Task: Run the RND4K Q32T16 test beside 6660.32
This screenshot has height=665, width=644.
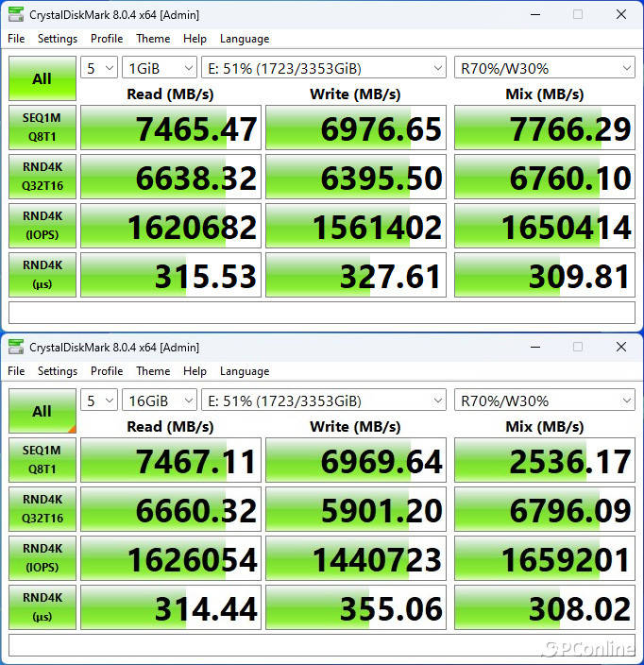Action: pos(42,510)
